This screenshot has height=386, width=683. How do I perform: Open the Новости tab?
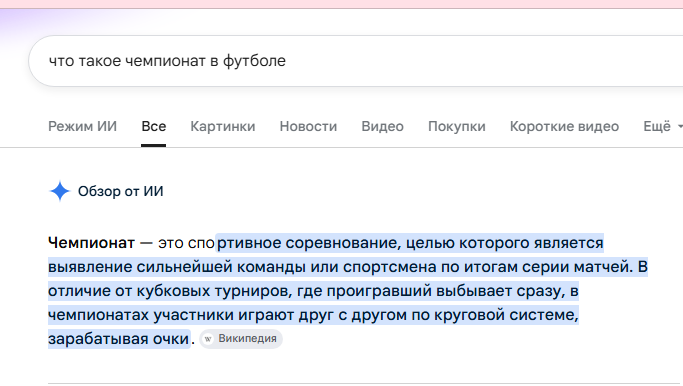pyautogui.click(x=308, y=126)
